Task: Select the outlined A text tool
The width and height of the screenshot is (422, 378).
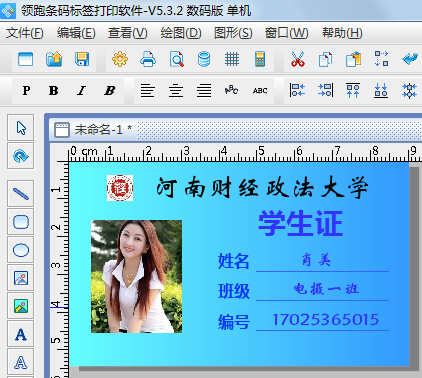Action: click(x=21, y=362)
